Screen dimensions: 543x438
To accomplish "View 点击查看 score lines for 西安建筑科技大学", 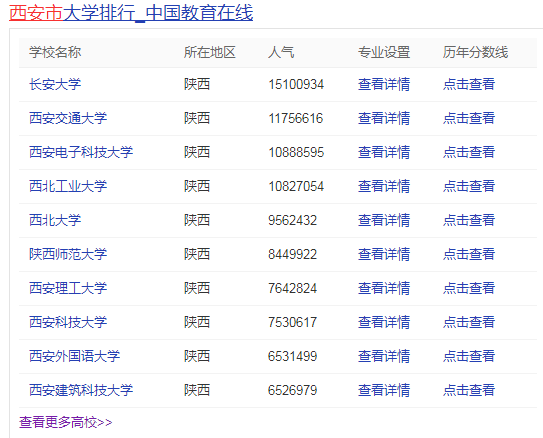I will pyautogui.click(x=469, y=390).
